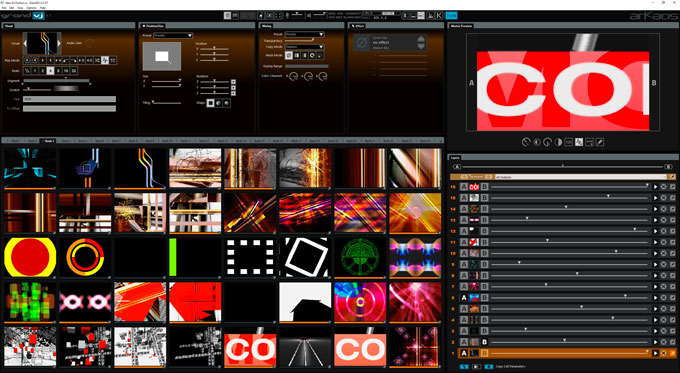
Task: Select the TC timecode play mode icon
Action: pos(113,60)
